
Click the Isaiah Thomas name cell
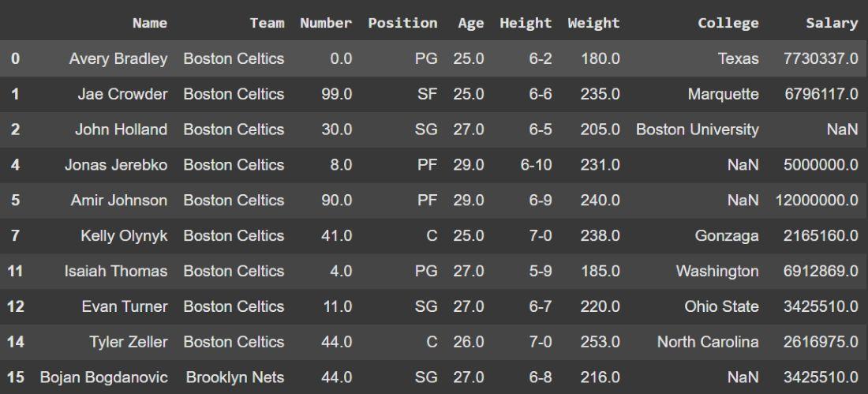click(116, 271)
